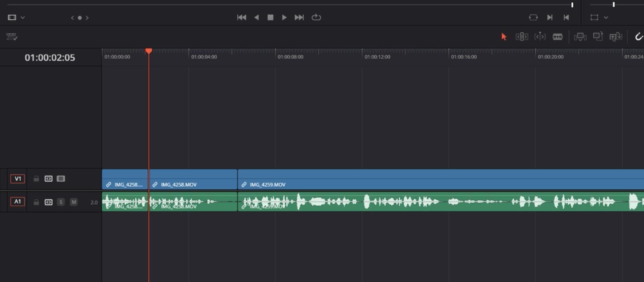Viewport: 644px width, 282px height.
Task: Click the Overwrite clip icon
Action: [x=597, y=37]
